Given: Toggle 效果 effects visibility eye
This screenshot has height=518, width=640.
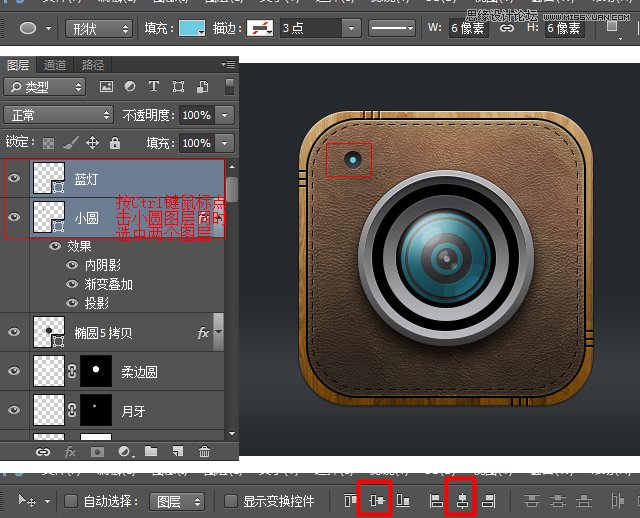Looking at the screenshot, I should coord(55,246).
